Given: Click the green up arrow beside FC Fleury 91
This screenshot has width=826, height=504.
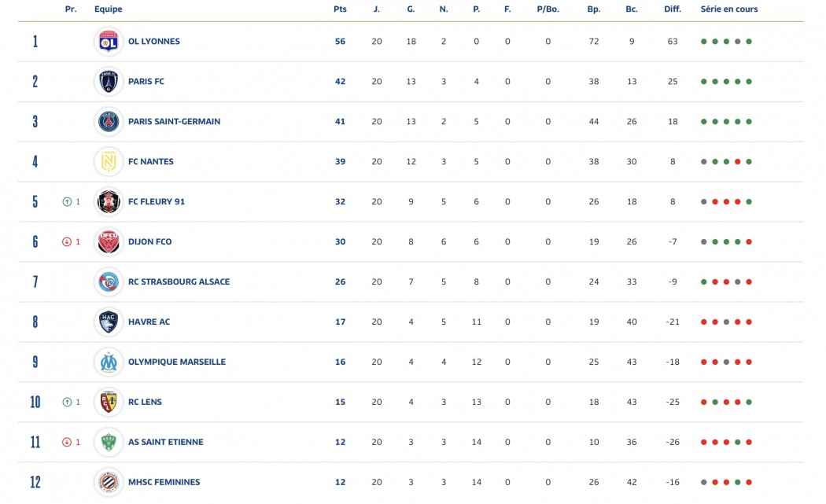Looking at the screenshot, I should point(67,202).
